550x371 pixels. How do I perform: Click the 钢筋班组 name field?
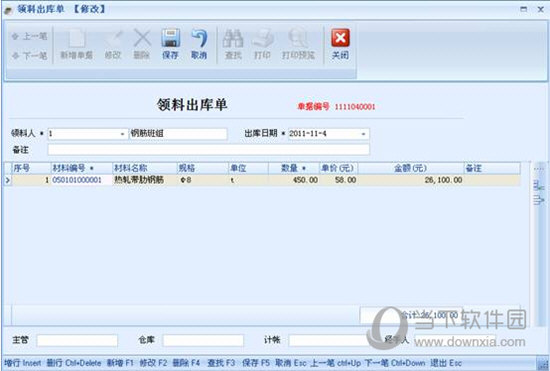tap(178, 134)
